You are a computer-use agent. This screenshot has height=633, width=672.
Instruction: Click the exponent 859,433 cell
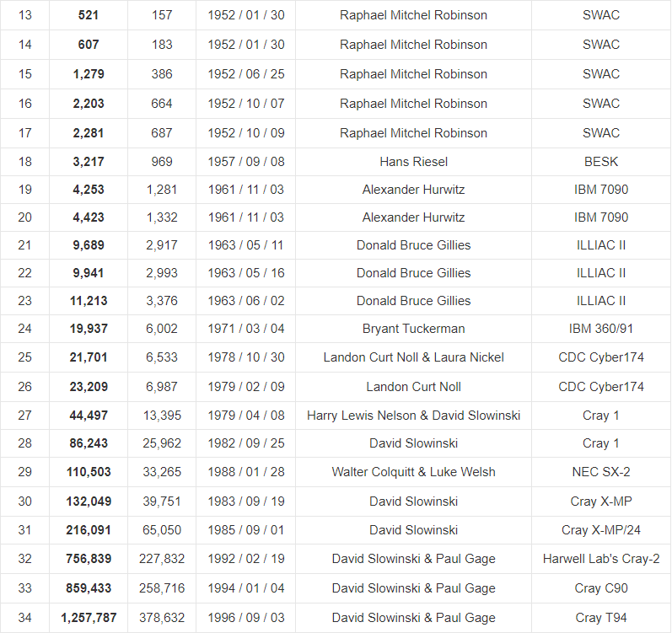pyautogui.click(x=89, y=588)
